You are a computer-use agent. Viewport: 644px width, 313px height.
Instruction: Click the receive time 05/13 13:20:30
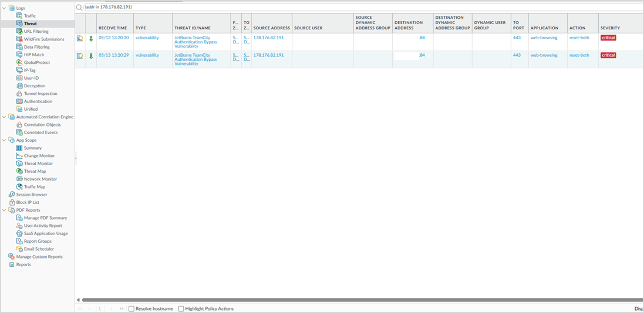(114, 38)
